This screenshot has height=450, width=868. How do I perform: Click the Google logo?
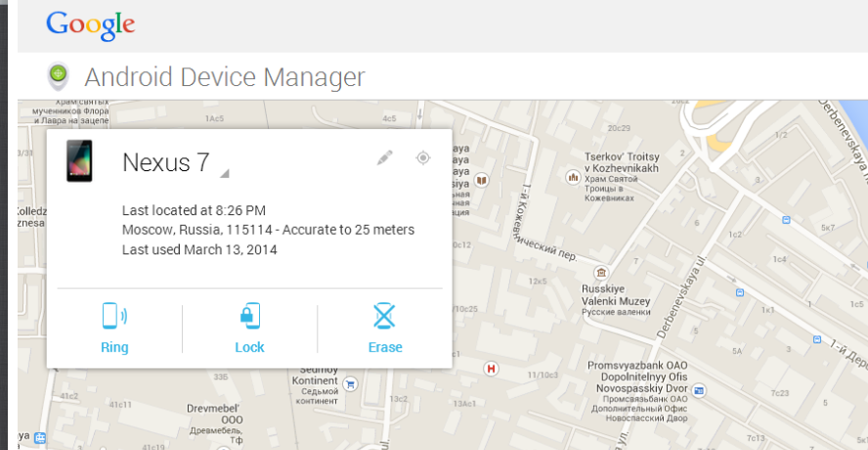[90, 24]
